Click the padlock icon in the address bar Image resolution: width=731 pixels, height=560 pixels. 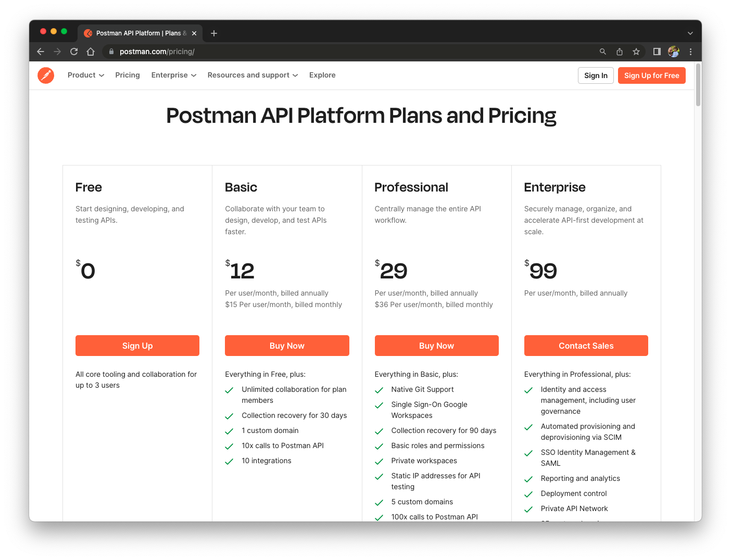tap(111, 52)
